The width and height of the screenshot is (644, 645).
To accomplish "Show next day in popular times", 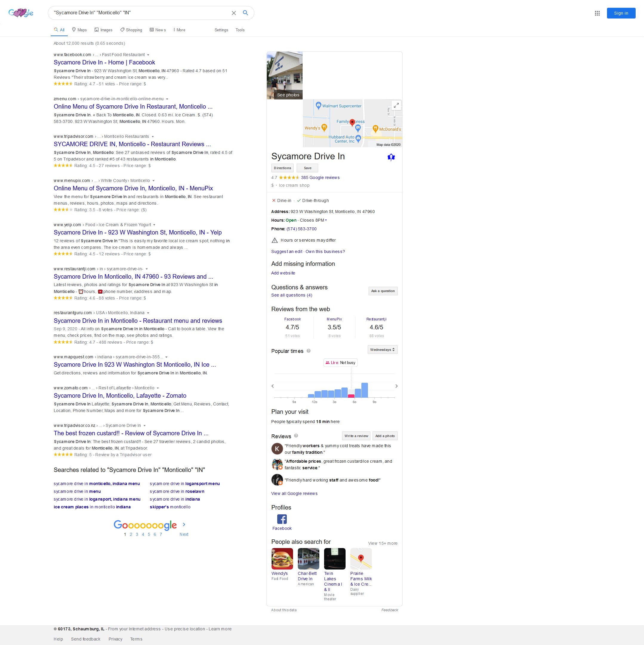I will pyautogui.click(x=397, y=386).
